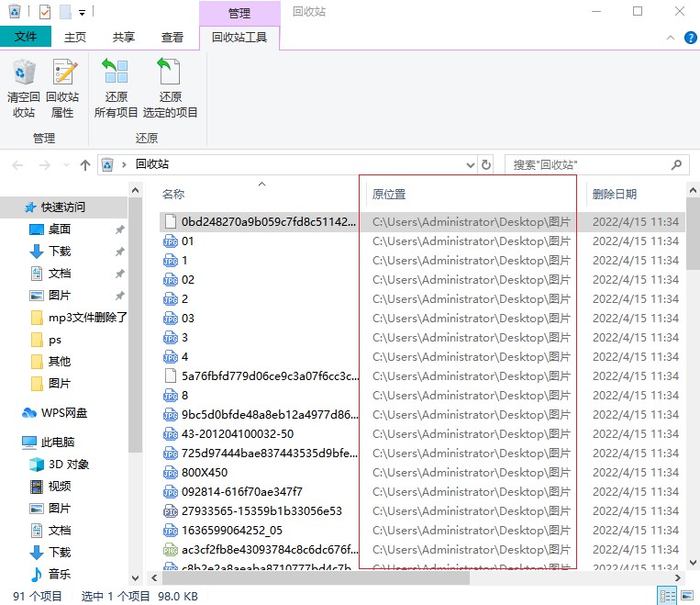Select the JPG file named 8
Screen dimensions: 700x605
pos(184,396)
